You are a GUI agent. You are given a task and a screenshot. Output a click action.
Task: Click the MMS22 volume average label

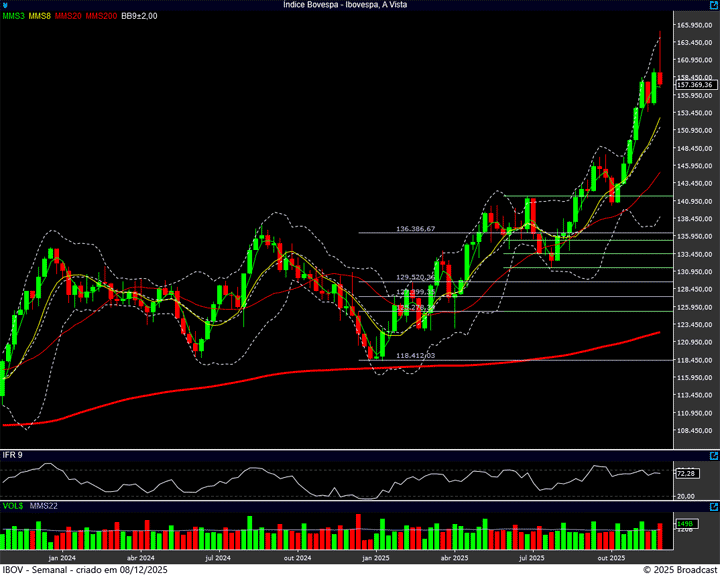[x=44, y=506]
